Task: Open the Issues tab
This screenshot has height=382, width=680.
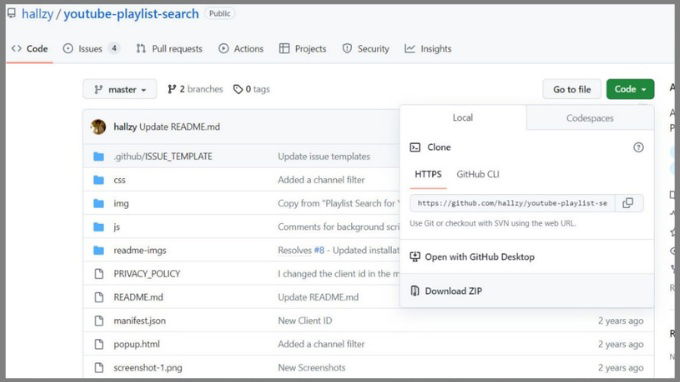Action: (x=91, y=49)
